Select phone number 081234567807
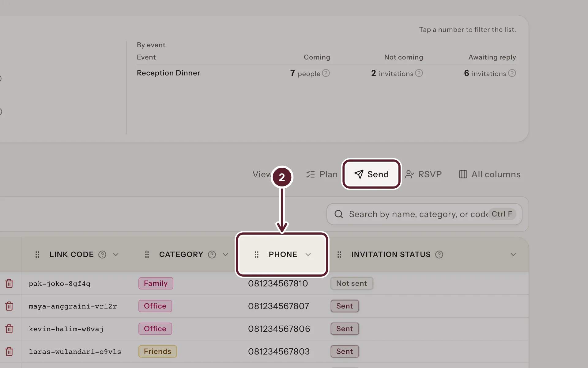This screenshot has width=588, height=368. point(279,306)
